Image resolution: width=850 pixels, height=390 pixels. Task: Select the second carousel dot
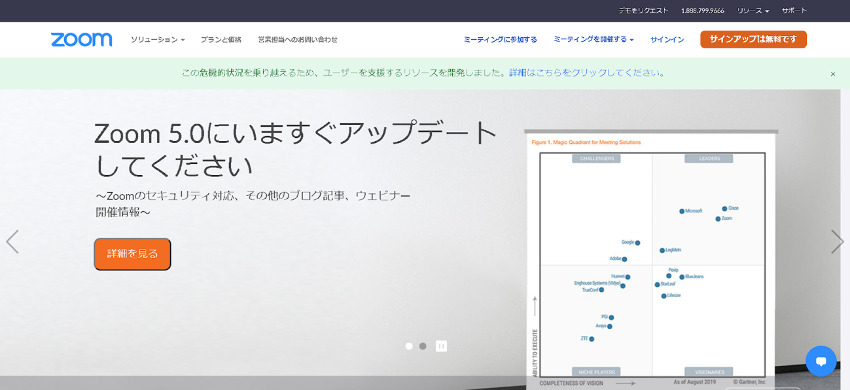tap(423, 346)
